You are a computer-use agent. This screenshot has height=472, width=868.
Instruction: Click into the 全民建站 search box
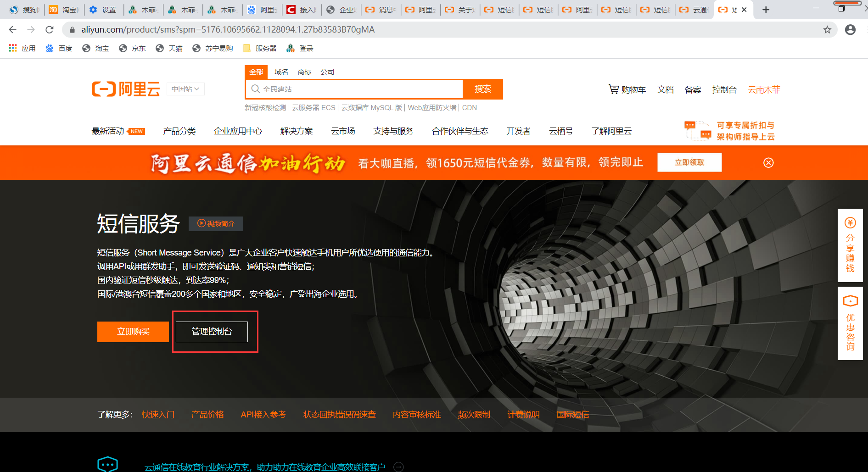click(354, 89)
